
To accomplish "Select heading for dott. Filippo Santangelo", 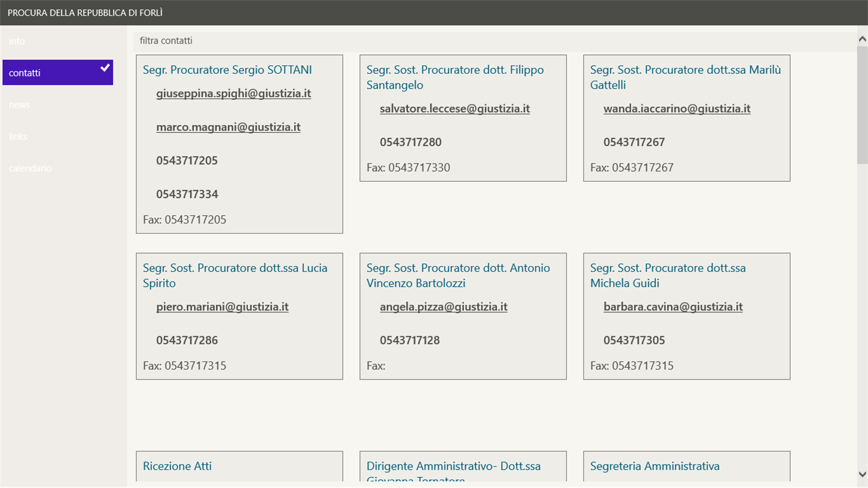I will 455,77.
